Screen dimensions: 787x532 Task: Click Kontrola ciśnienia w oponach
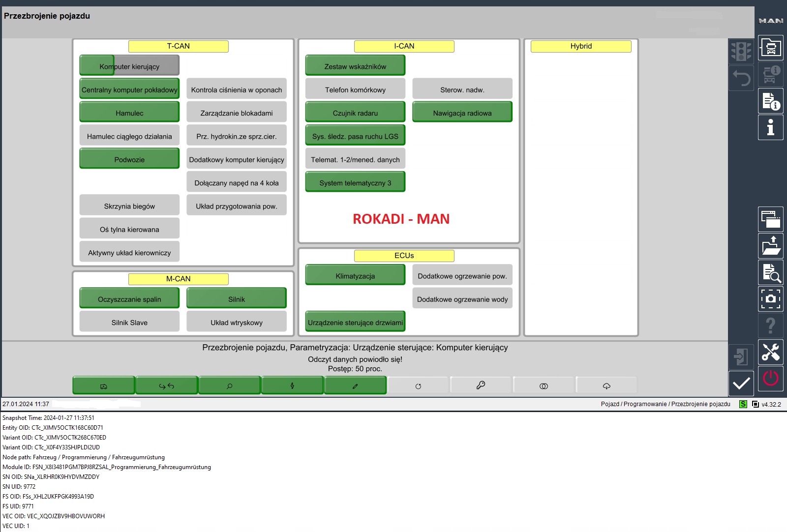coord(237,89)
